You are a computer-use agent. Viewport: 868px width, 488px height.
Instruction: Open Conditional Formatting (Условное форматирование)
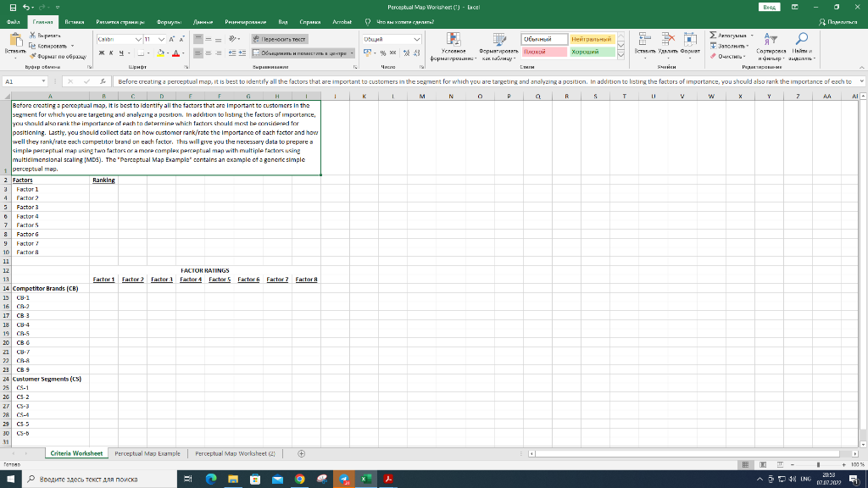[x=453, y=47]
